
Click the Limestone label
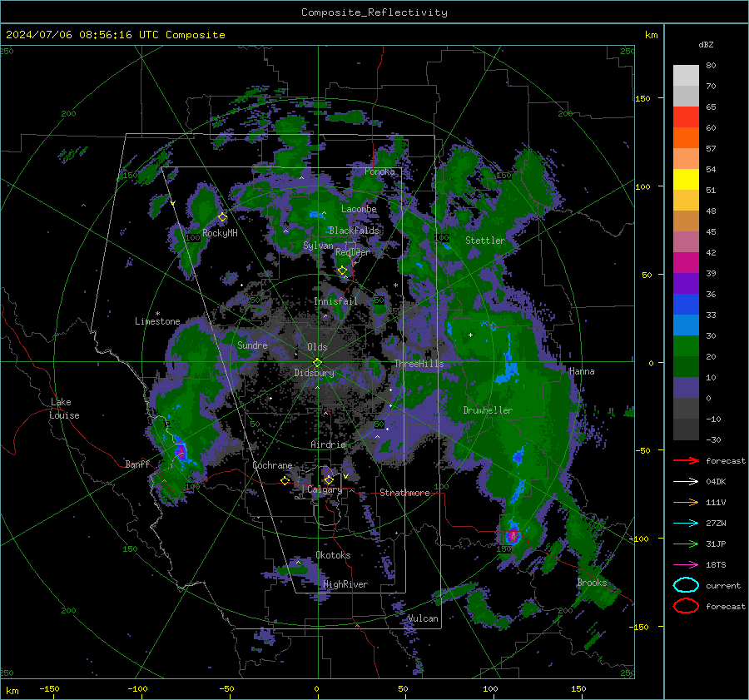pos(157,321)
